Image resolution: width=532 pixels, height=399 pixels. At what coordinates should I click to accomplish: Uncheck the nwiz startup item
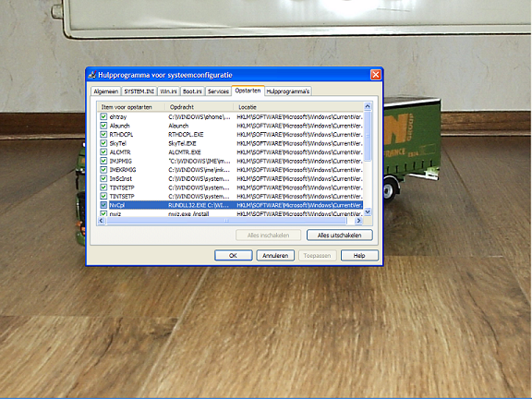click(103, 213)
